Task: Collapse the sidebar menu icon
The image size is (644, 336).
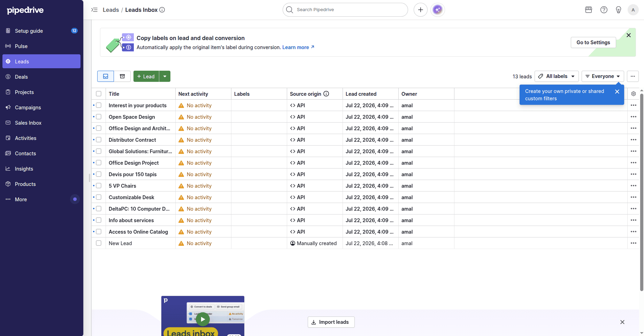Action: (94, 10)
